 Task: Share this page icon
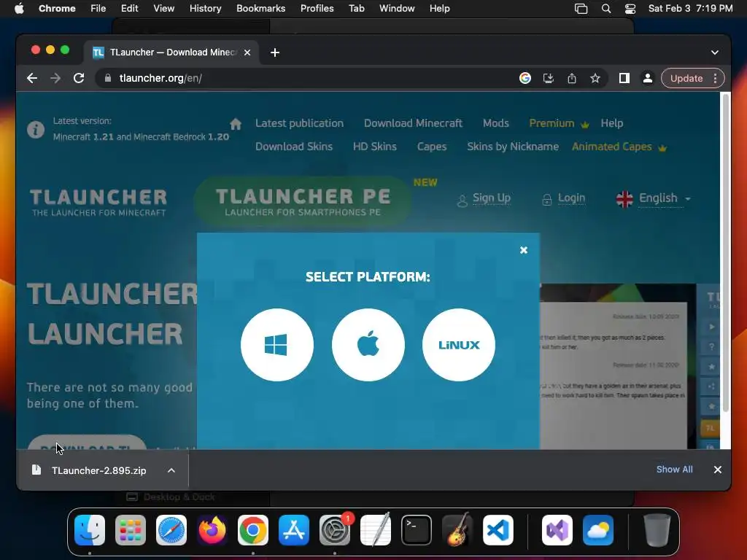pyautogui.click(x=572, y=78)
